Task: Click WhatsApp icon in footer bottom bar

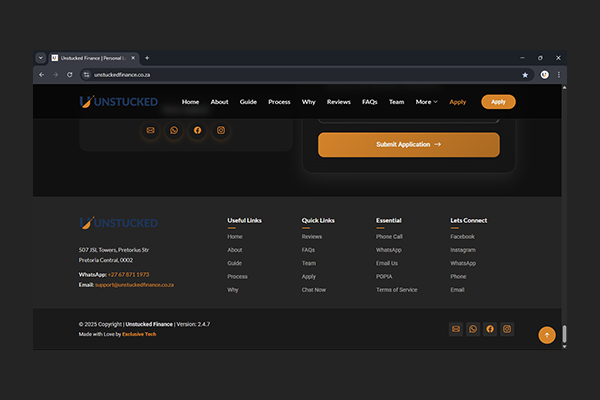Action: [473, 329]
